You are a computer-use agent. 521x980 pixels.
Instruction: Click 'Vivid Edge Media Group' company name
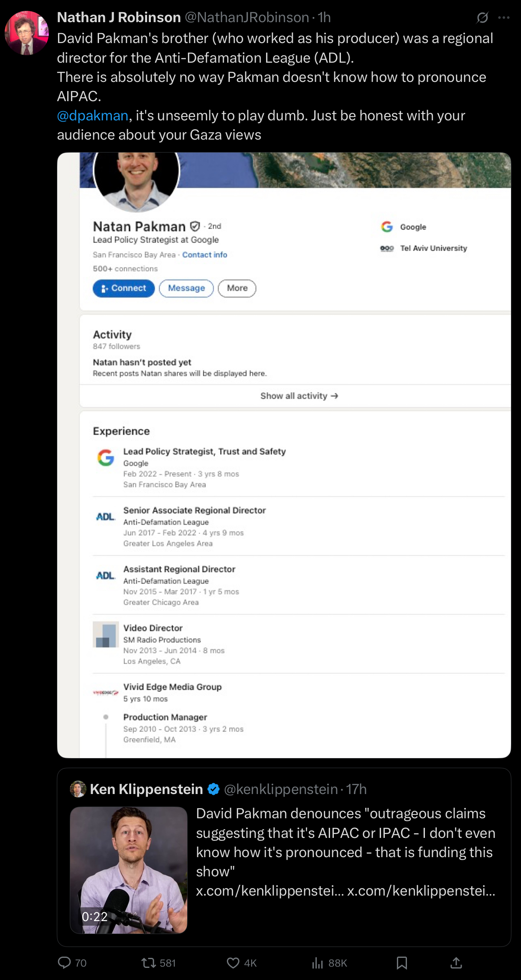click(x=173, y=687)
